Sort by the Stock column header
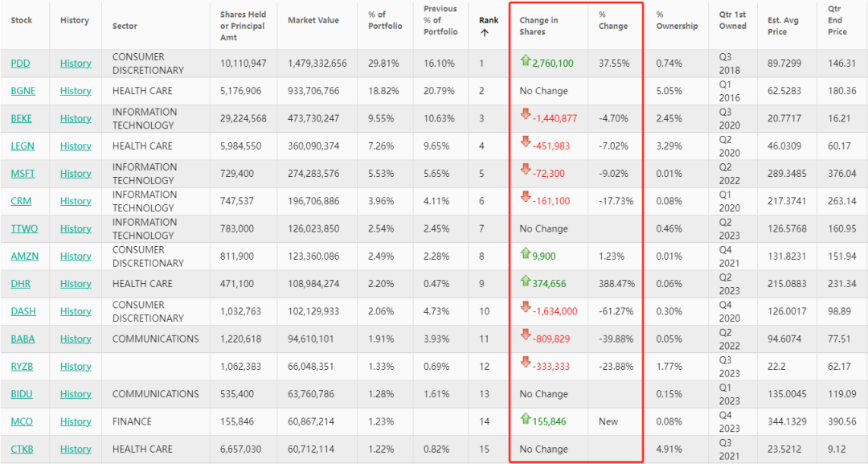868x464 pixels. 22,20
